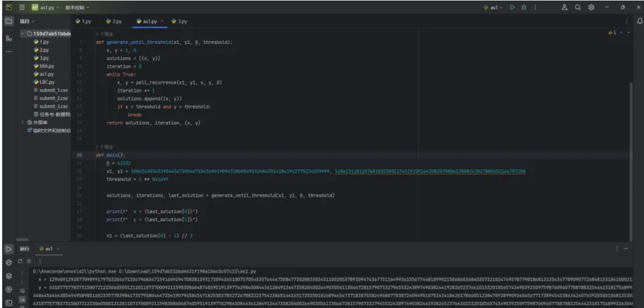Start debugging with the bug icon
644x308 pixels.
pyautogui.click(x=523, y=8)
